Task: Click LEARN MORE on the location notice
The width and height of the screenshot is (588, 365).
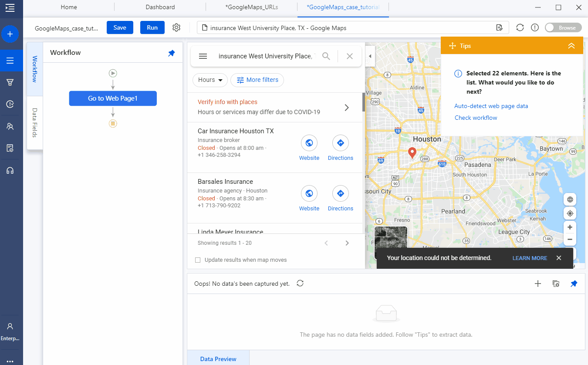Action: [x=530, y=258]
